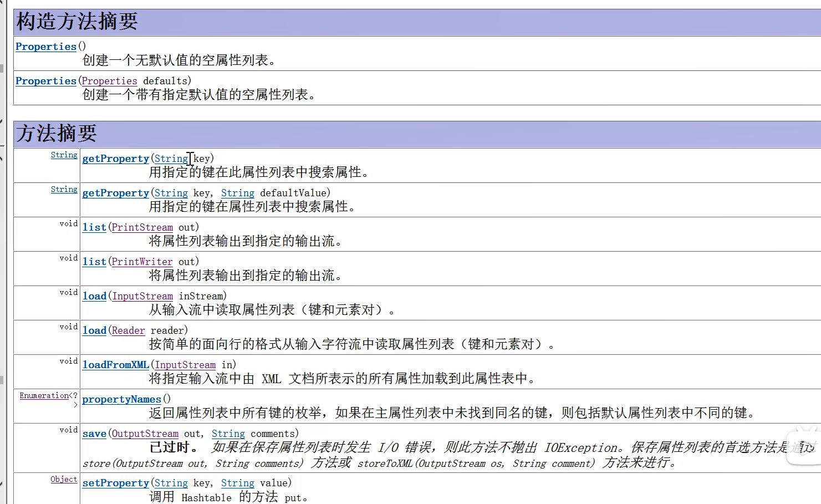The width and height of the screenshot is (821, 504).
Task: Open the deprecated save method link
Action: 94,434
